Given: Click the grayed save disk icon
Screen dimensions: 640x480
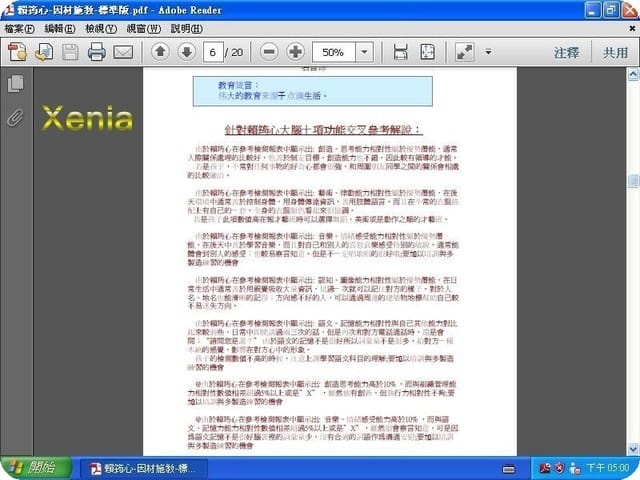Looking at the screenshot, I should click(x=70, y=52).
